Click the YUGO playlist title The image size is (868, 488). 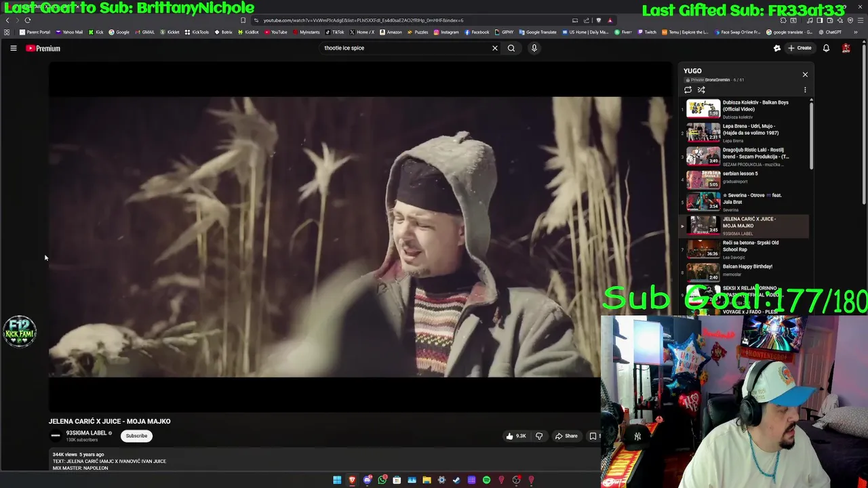(x=692, y=70)
